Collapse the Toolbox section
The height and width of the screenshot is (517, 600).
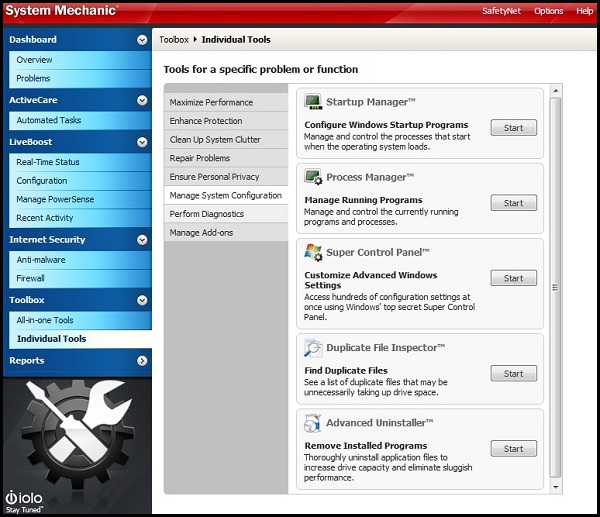142,300
